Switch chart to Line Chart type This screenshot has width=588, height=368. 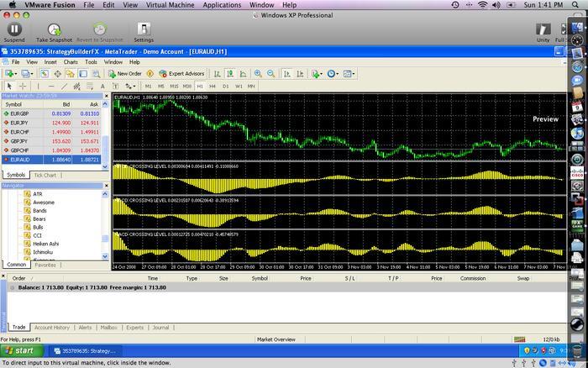coord(243,74)
